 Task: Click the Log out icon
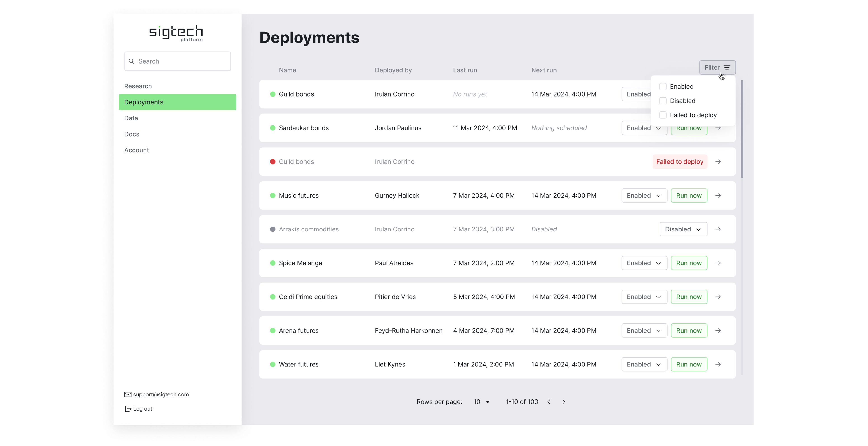click(x=128, y=409)
